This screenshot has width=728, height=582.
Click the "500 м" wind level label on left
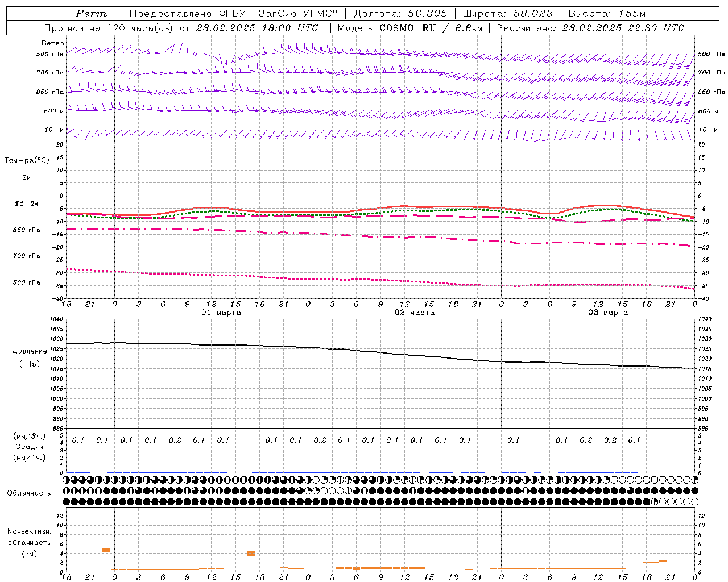(x=54, y=111)
